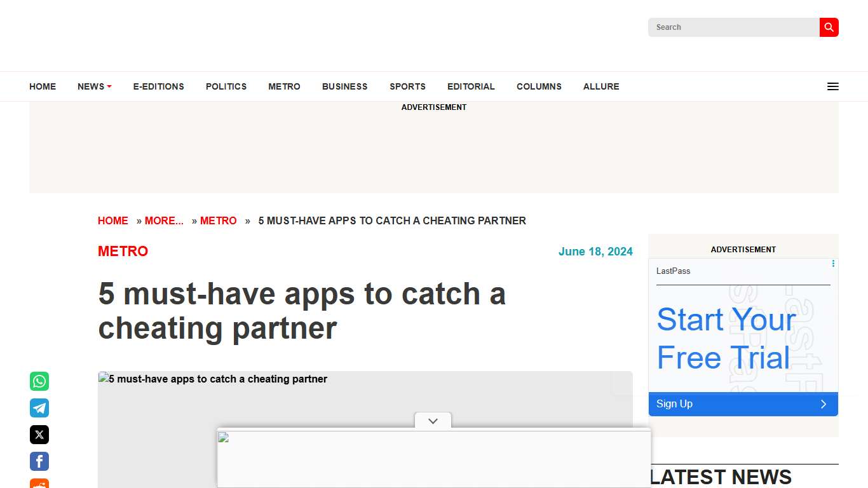Share the article on X
This screenshot has width=868, height=488.
pos(39,435)
